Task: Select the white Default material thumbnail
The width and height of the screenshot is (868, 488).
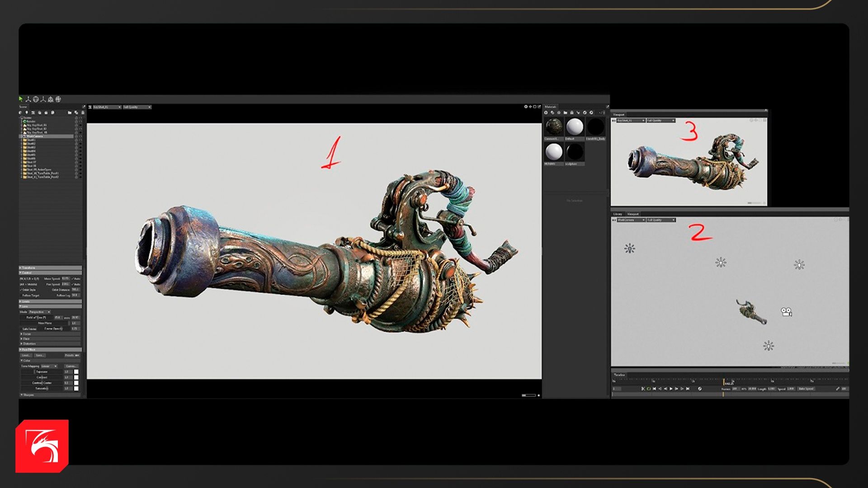Action: [x=575, y=127]
